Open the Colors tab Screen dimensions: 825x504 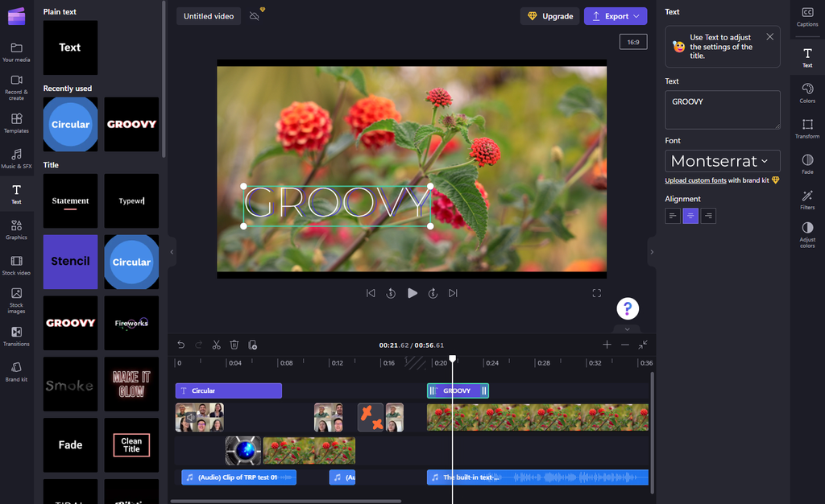pyautogui.click(x=807, y=93)
